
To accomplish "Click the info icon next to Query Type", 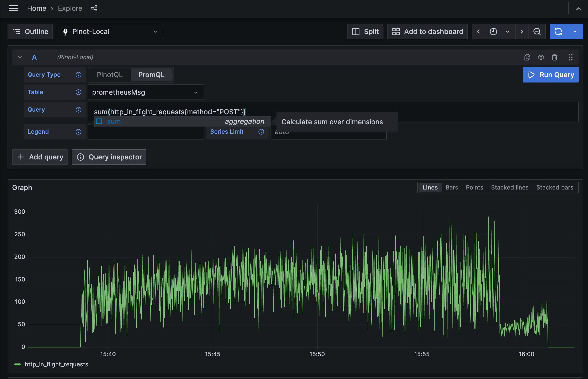I will click(x=78, y=74).
